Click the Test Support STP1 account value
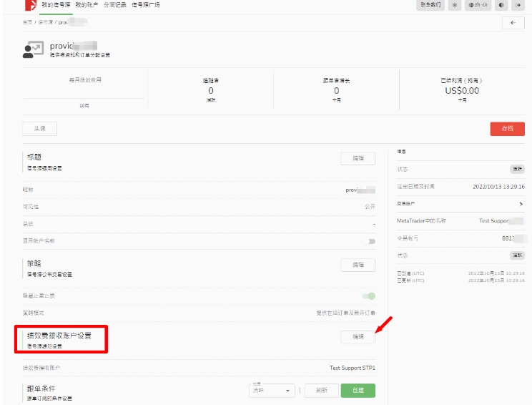 (x=353, y=368)
